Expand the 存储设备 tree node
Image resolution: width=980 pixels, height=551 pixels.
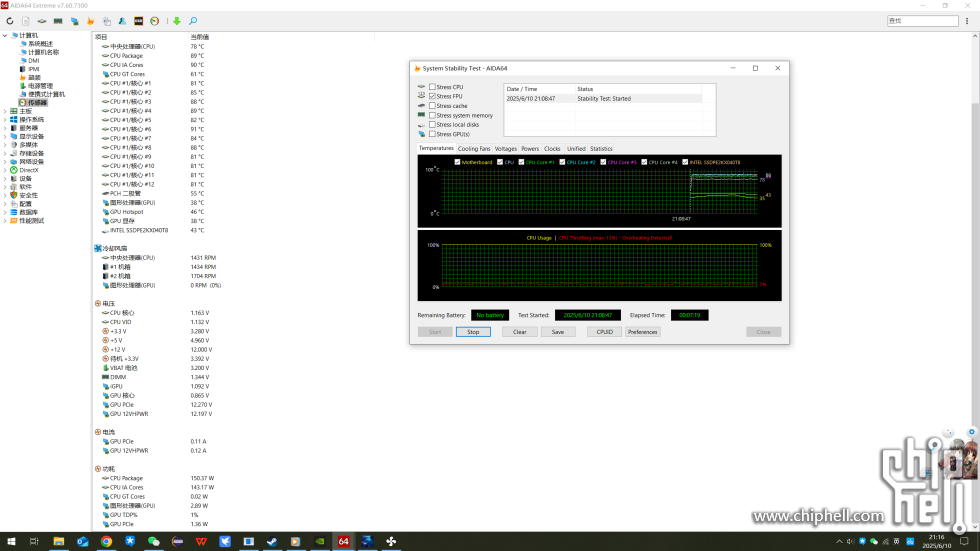tap(5, 153)
